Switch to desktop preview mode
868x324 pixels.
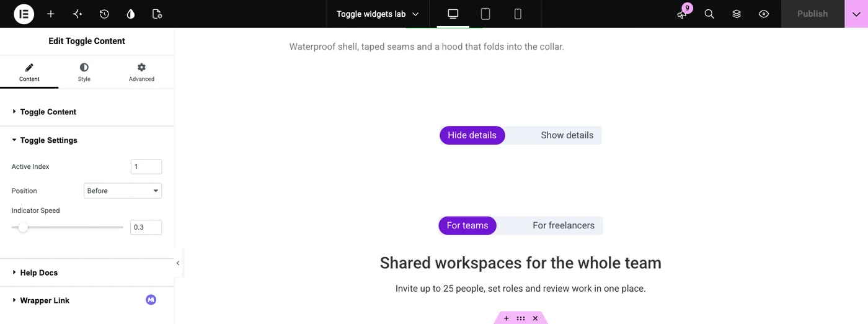pyautogui.click(x=453, y=14)
